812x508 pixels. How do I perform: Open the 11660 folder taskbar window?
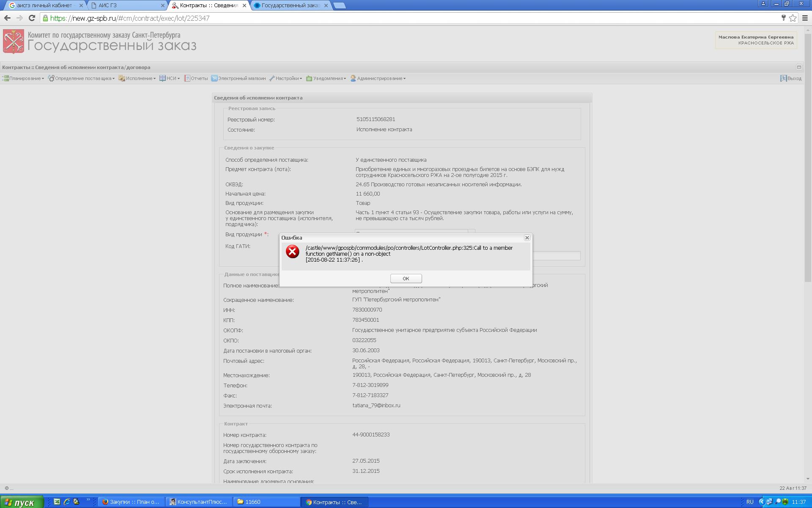[x=266, y=502]
